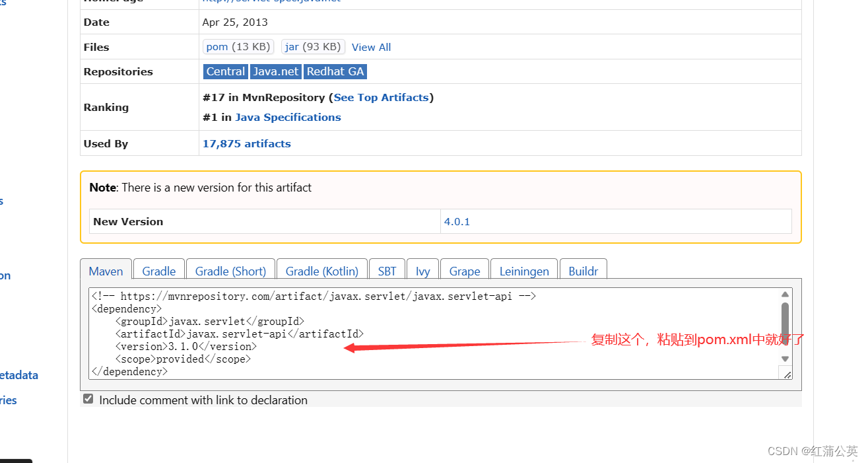This screenshot has width=868, height=463.
Task: Open the View All files link
Action: tap(371, 48)
